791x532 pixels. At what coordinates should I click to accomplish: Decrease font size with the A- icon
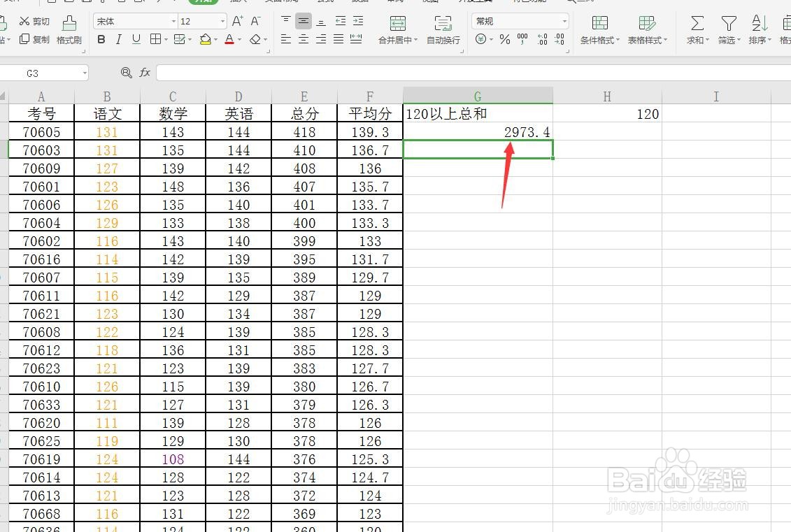click(x=256, y=21)
